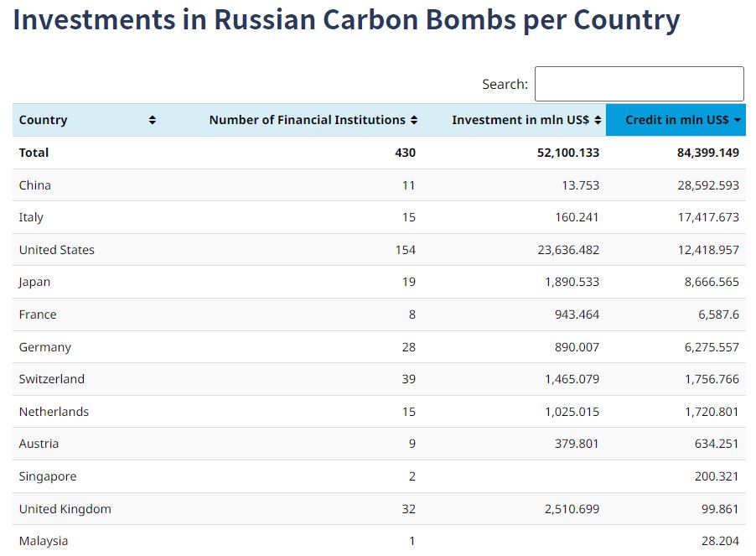Click United Kingdom investment value 2,510.699
756x556 pixels.
pyautogui.click(x=572, y=509)
